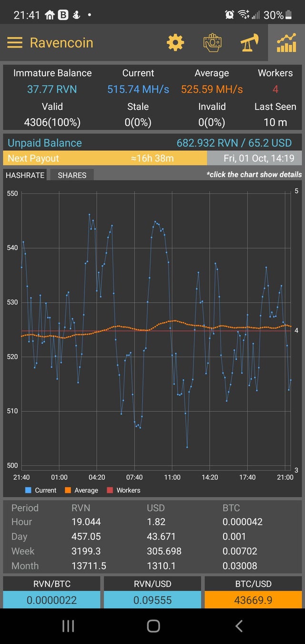
Task: Tap the BTC/USD rate 43669.9
Action: point(253,600)
